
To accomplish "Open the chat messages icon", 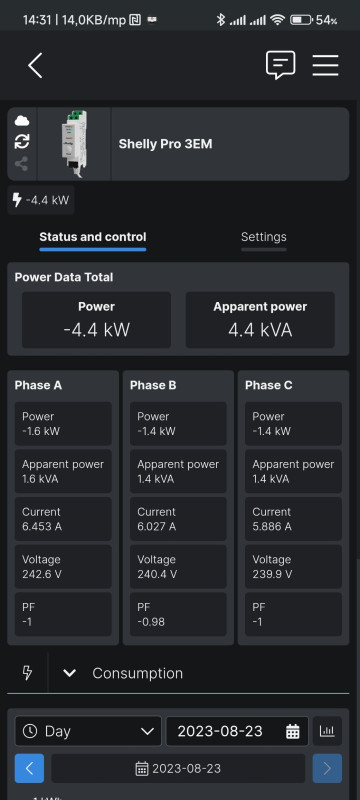I will tap(280, 65).
